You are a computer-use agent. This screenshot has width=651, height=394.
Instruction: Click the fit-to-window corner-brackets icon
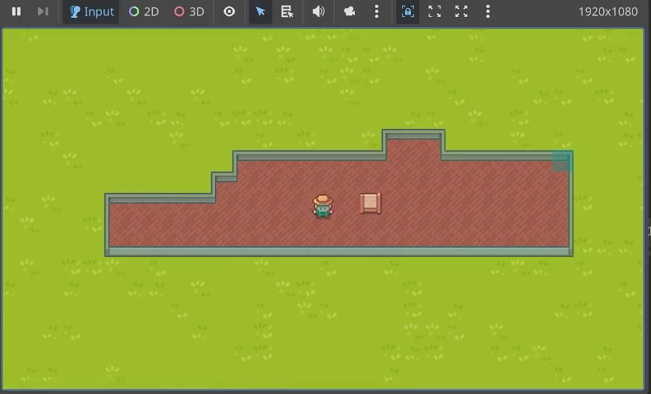pos(434,11)
